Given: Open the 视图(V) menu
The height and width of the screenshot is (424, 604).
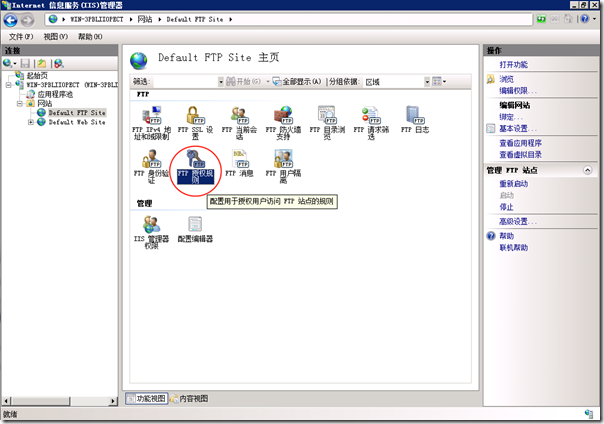Looking at the screenshot, I should point(55,37).
